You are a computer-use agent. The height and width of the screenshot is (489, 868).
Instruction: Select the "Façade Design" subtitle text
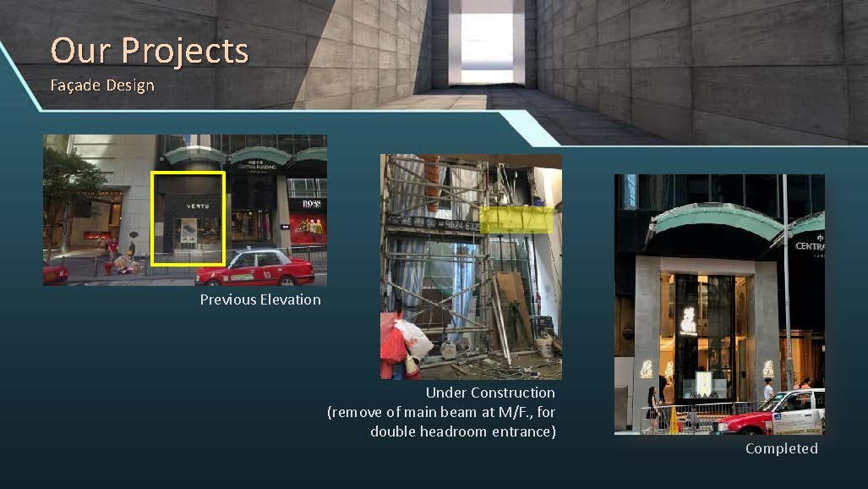(x=101, y=85)
